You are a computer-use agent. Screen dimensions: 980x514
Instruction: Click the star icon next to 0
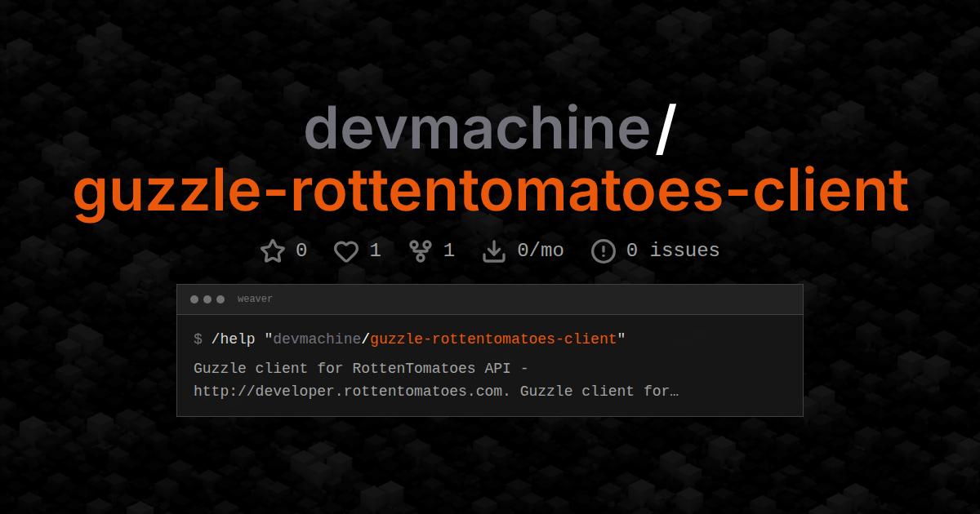pos(273,250)
